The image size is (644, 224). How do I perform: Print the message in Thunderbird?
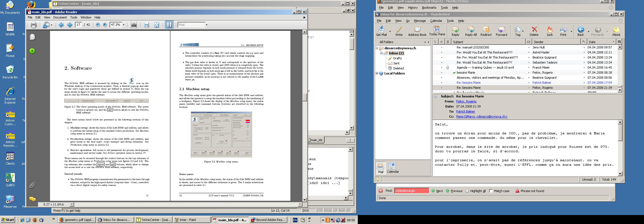[563, 31]
